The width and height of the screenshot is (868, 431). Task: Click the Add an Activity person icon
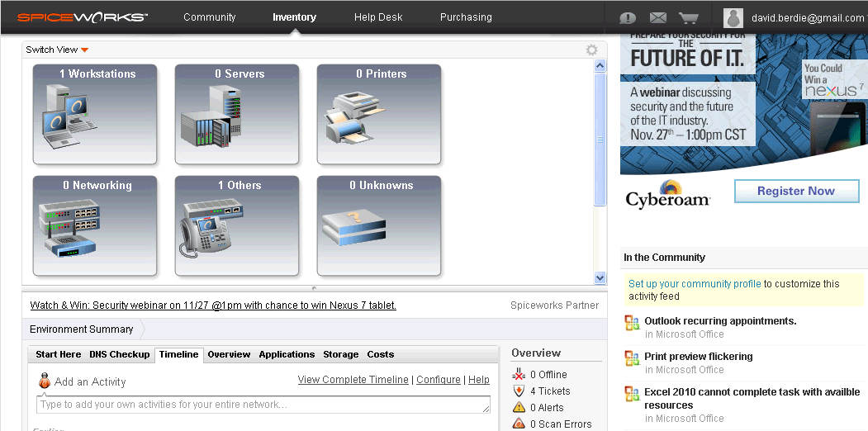[x=45, y=381]
